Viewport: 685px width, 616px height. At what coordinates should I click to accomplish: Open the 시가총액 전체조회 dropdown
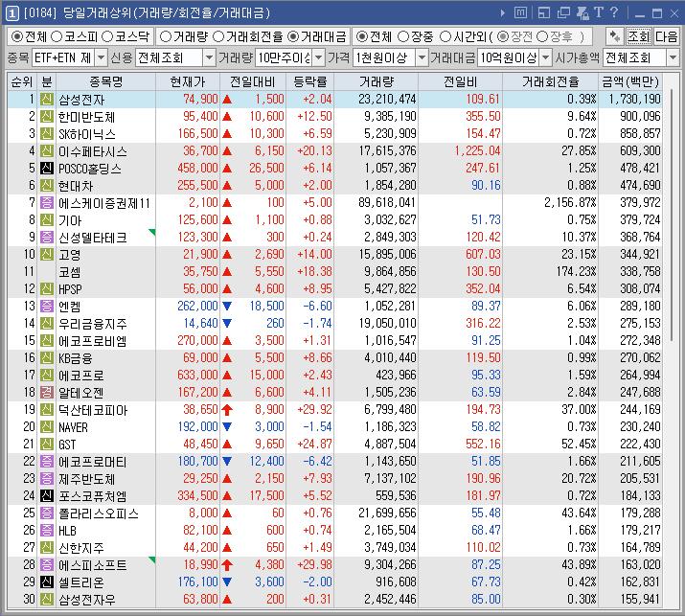pos(673,57)
